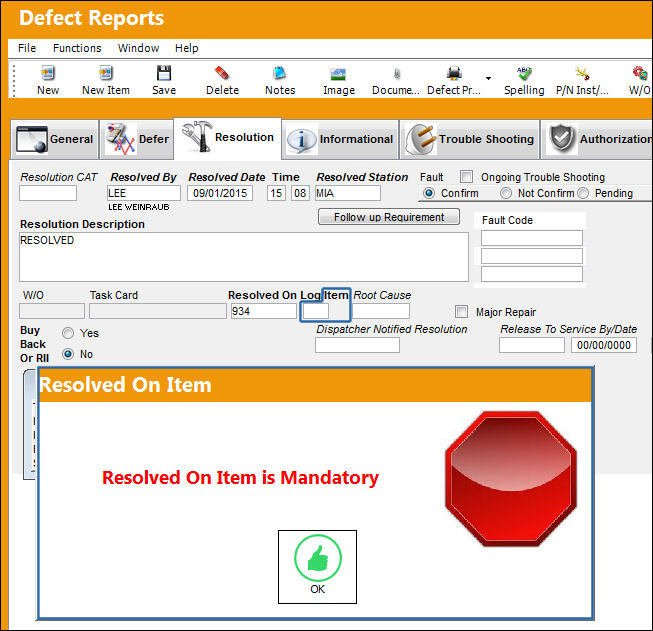Click the New Item toolbar icon

click(x=106, y=73)
